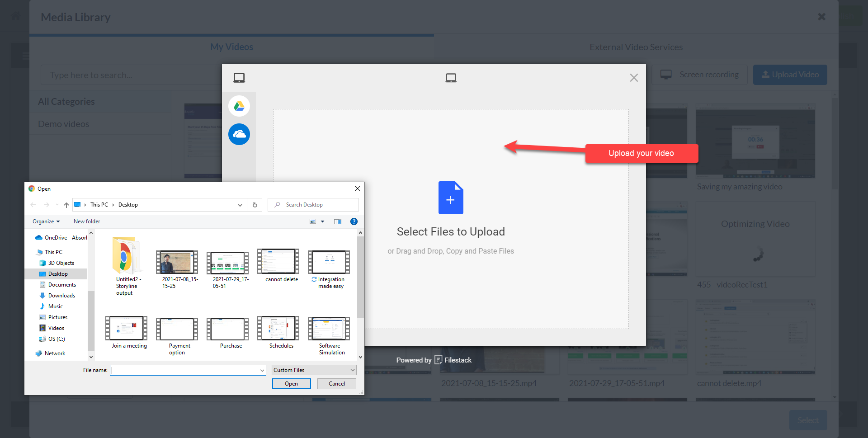Screen dimensions: 868x438
Task: Open the change-view dropdown arrow
Action: point(322,221)
